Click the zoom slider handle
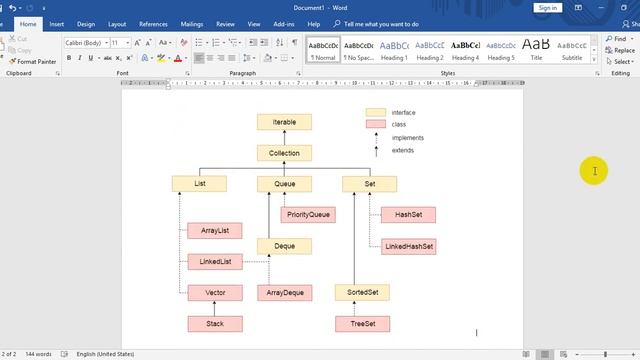 click(x=606, y=354)
